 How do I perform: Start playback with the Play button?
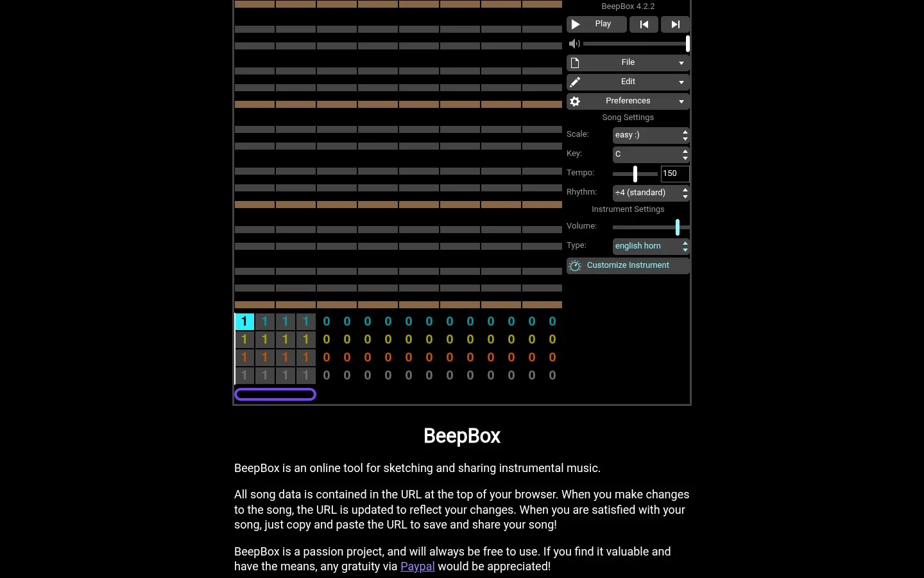(597, 24)
